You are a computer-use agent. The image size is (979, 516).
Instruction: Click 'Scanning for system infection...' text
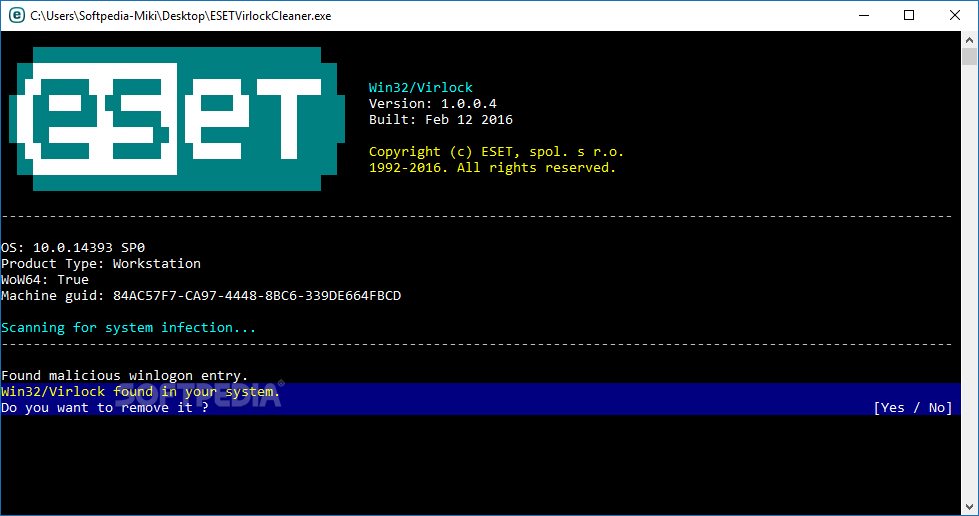tap(129, 328)
